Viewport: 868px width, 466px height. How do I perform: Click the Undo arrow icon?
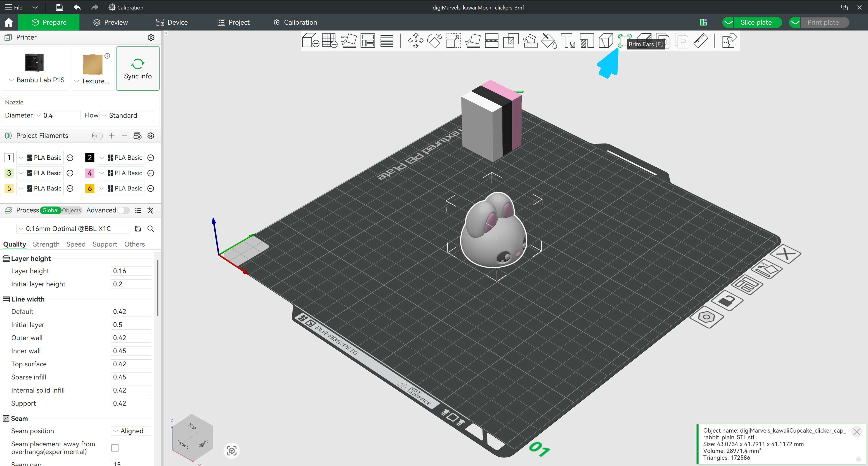[77, 7]
